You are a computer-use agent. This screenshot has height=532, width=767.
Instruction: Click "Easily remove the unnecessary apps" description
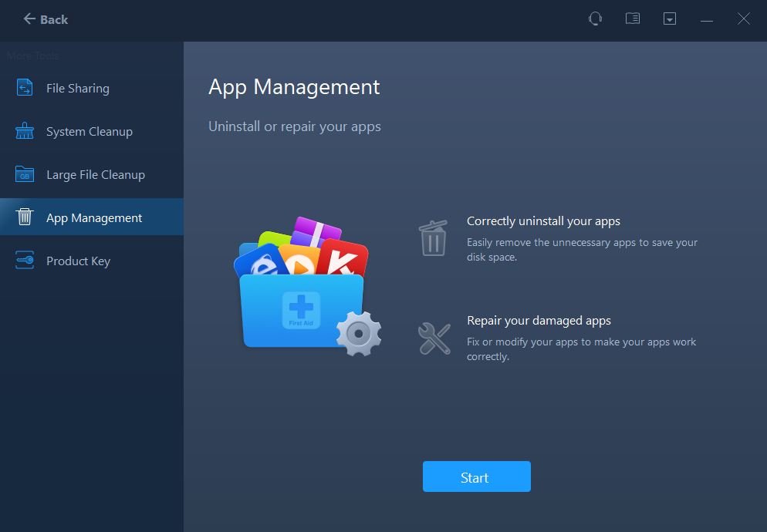(582, 249)
